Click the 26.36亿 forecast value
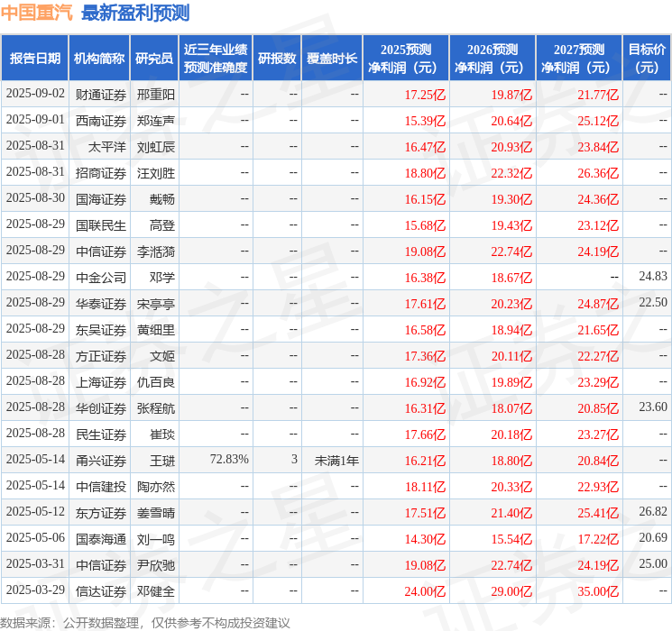Screen dimensions: 672x631 [598, 173]
